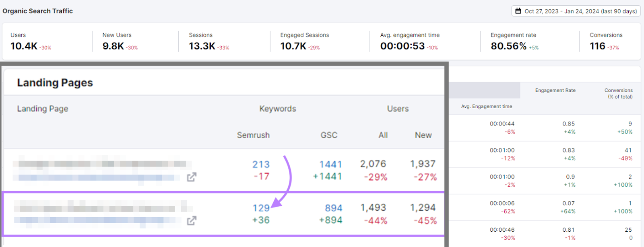Select the Conversions (% of total) column header

pyautogui.click(x=618, y=93)
